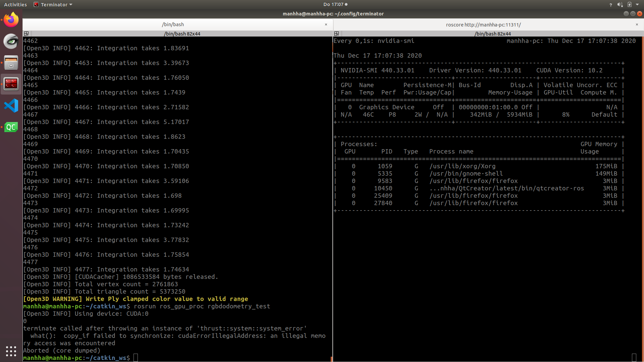Viewport: 644px width, 362px height.
Task: Click the terminal prompt after catkin_ws$
Action: 136,358
